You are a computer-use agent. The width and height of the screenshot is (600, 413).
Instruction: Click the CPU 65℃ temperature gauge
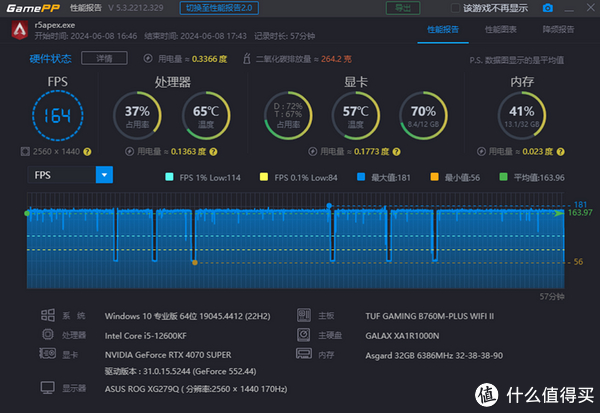[x=206, y=116]
